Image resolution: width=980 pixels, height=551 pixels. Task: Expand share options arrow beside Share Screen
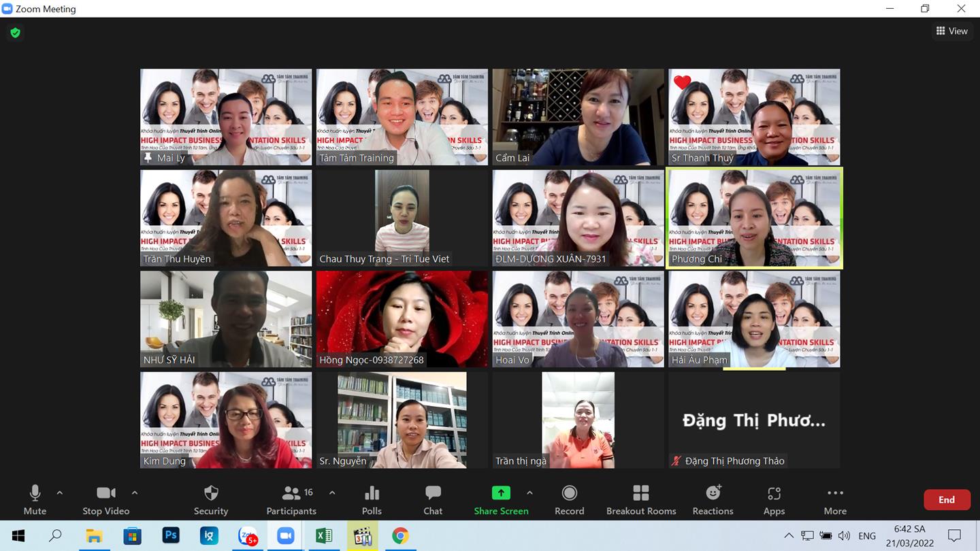point(529,492)
